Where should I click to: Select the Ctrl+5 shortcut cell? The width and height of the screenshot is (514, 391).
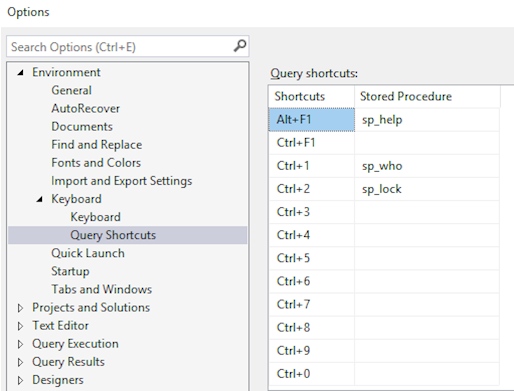point(312,258)
